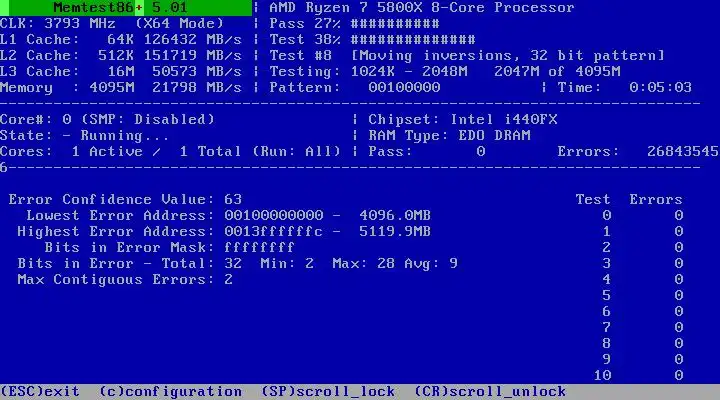720x400 pixels.
Task: Click the Memtest86+ 5.01 title banner
Action: tap(126, 8)
